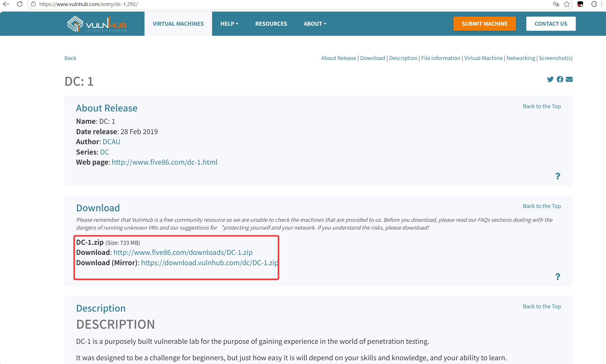Click the 'About Release' section heading
Image resolution: width=606 pixels, height=364 pixels.
pyautogui.click(x=107, y=108)
